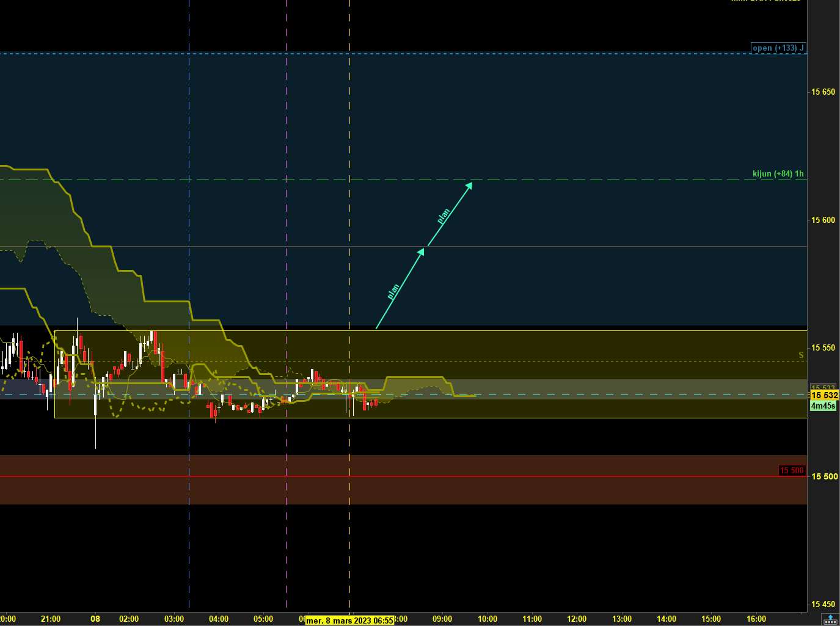Click the yellow 15 500 price axis label
Image resolution: width=840 pixels, height=626 pixels.
[824, 476]
